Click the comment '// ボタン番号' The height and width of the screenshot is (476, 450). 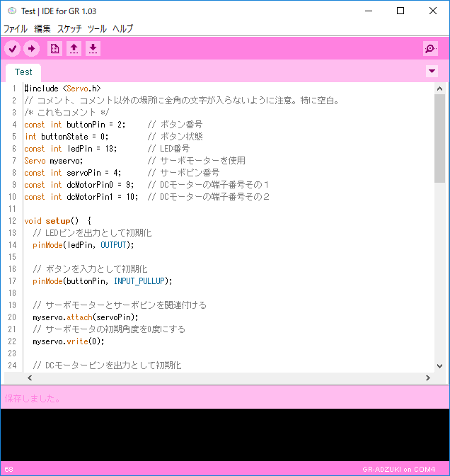click(175, 125)
